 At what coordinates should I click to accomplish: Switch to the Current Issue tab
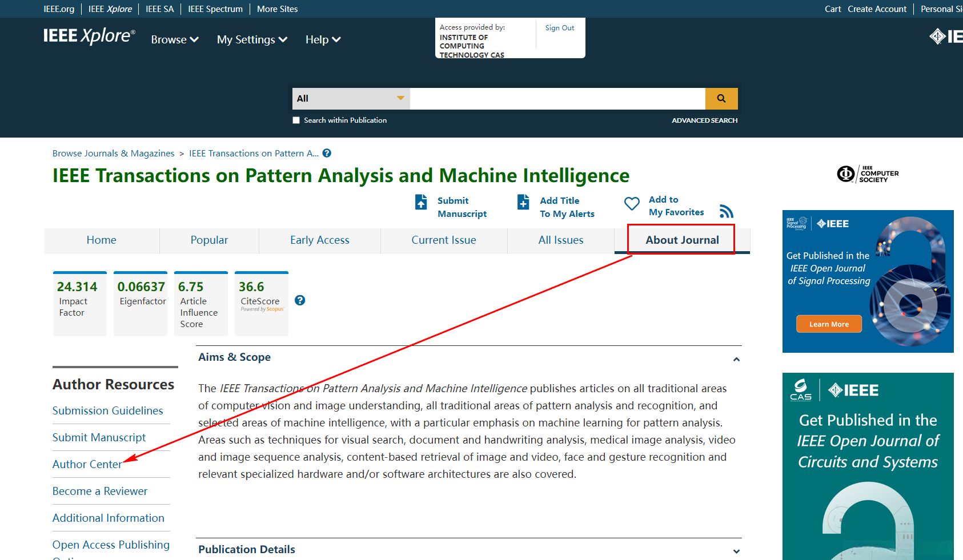(443, 240)
